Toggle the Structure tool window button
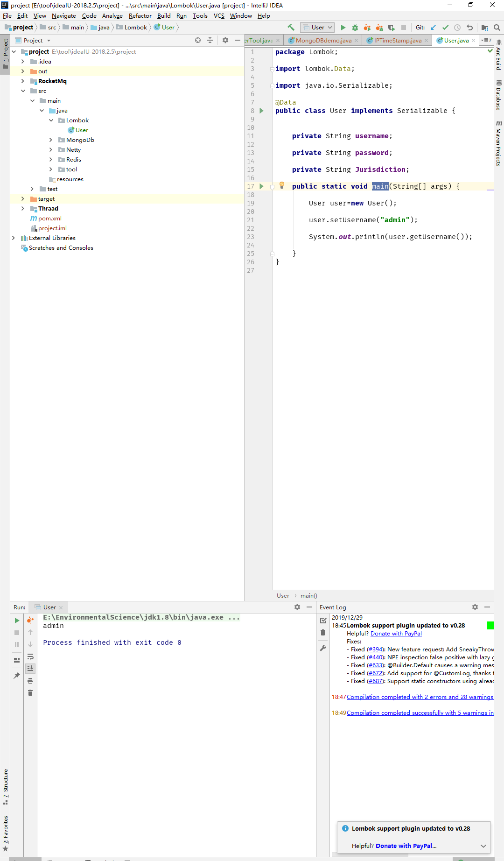The image size is (504, 861). 5,787
